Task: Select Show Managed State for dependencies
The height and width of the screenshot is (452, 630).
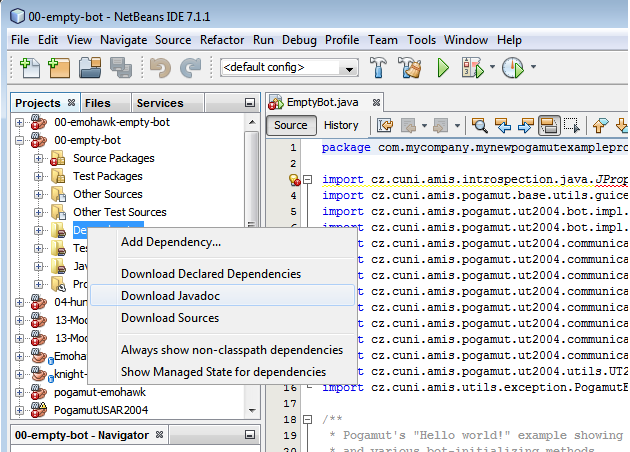Action: pyautogui.click(x=223, y=372)
